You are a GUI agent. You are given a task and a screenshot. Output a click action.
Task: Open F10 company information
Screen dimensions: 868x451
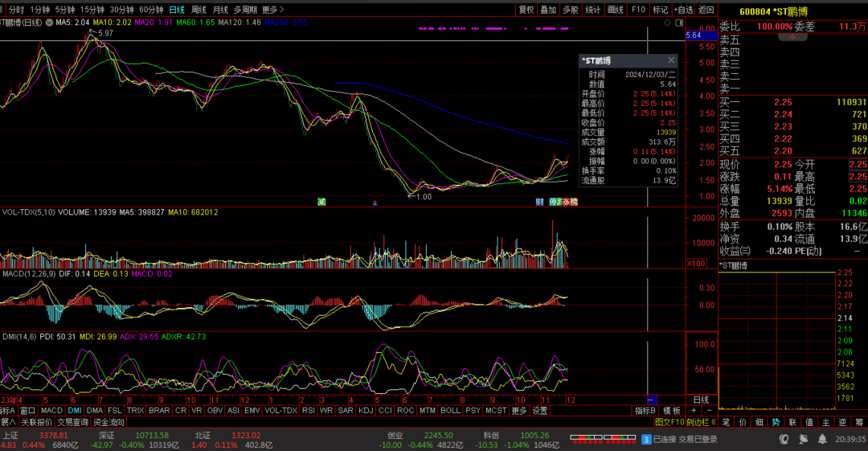638,10
